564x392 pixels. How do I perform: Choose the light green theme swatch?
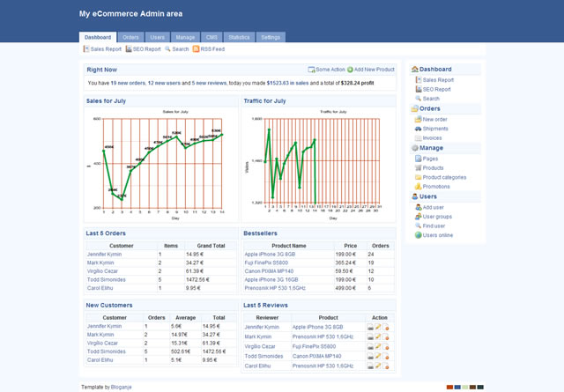[x=465, y=387]
